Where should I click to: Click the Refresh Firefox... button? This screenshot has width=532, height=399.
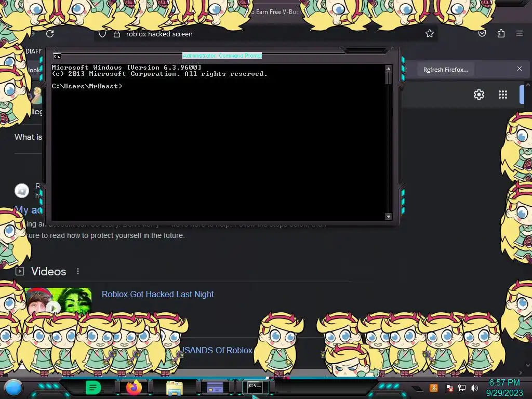(445, 70)
